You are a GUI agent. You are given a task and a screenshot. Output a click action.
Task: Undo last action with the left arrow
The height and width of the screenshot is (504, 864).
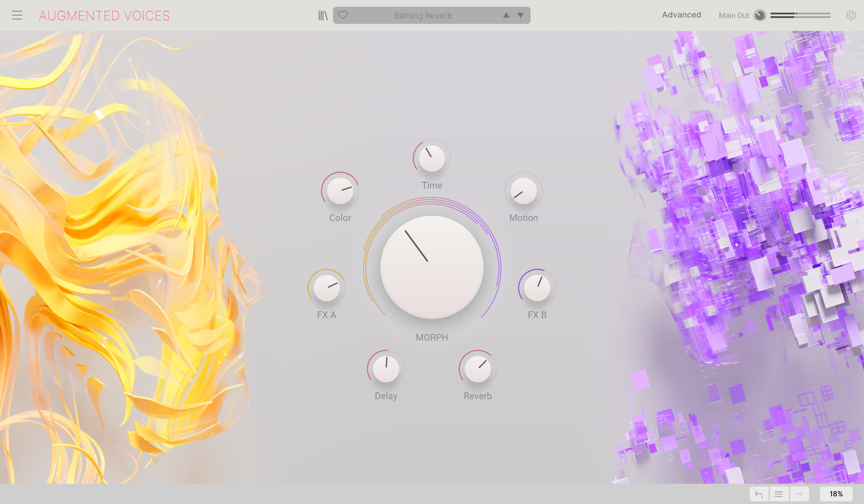pyautogui.click(x=759, y=494)
